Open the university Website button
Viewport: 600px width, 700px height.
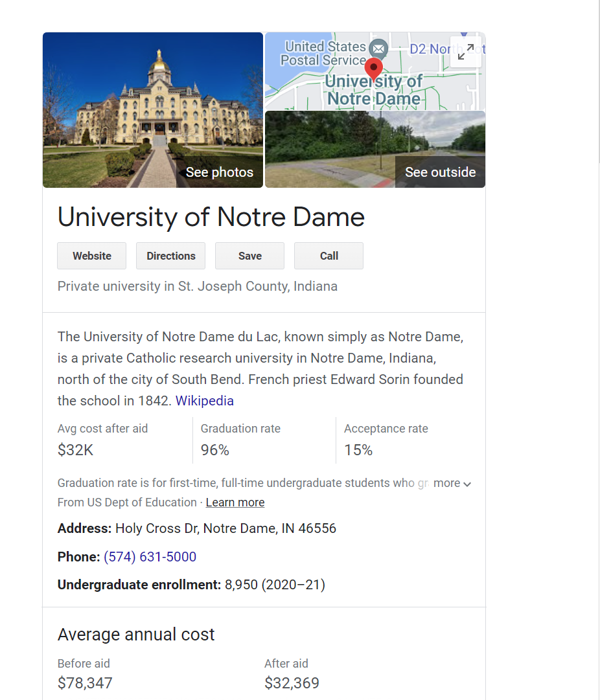tap(92, 256)
